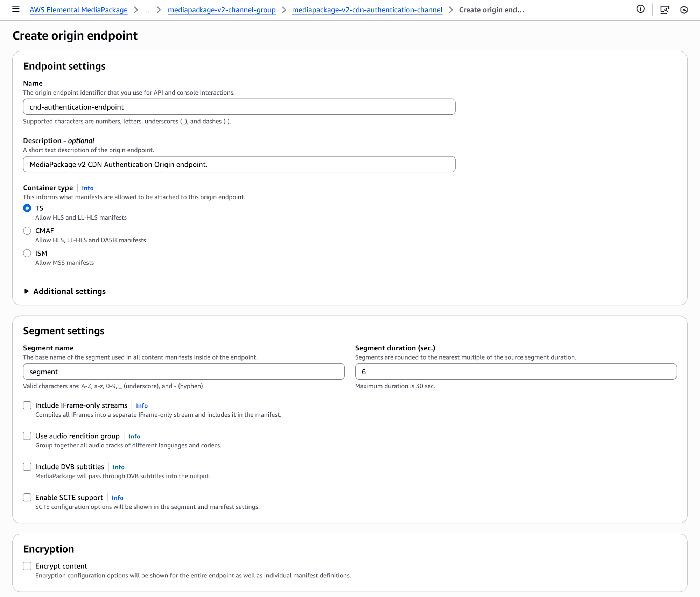
Task: Open Info for Include DVB subtitles
Action: pos(118,467)
